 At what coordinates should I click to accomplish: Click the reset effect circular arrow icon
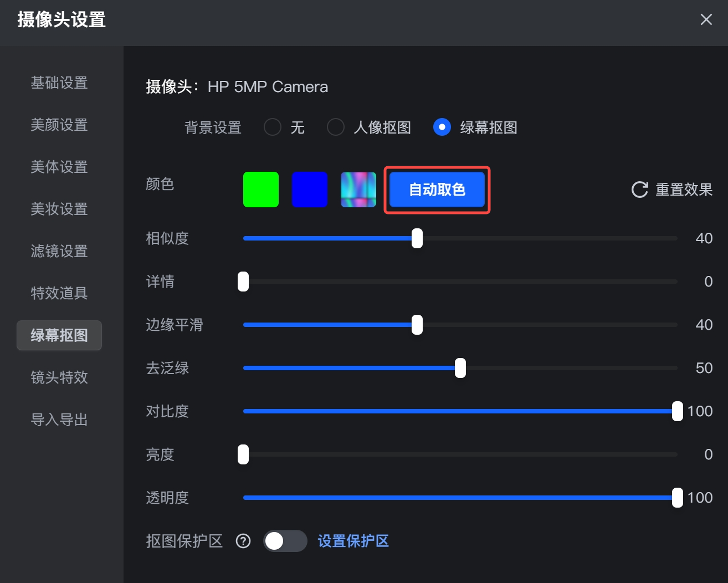[639, 190]
